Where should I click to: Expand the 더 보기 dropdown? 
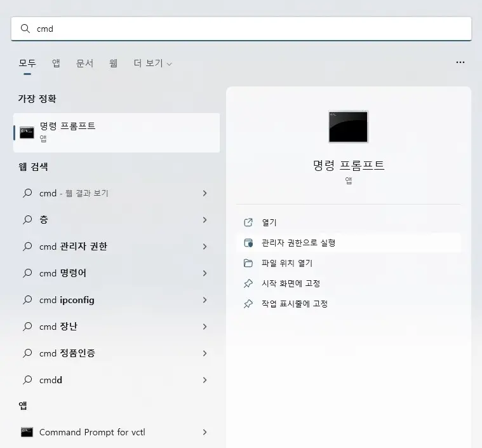(153, 63)
